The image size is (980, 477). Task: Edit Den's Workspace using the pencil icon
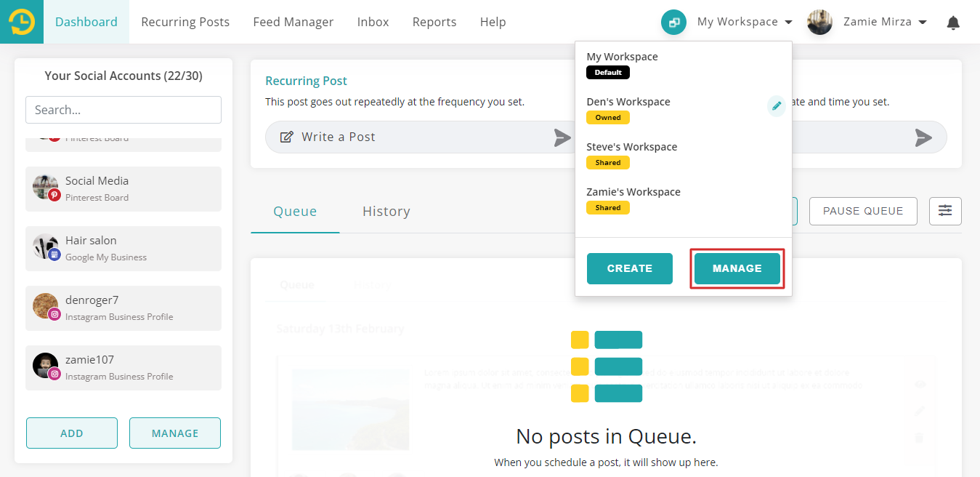777,105
